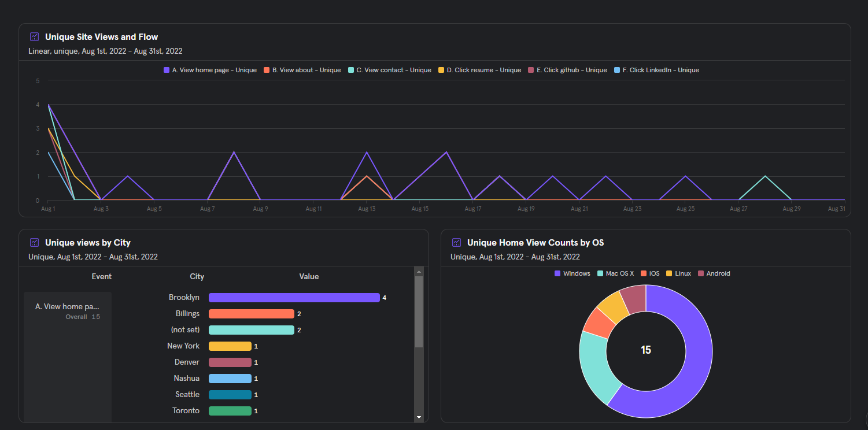
Task: Click the chart icon beside Unique Home View Counts by OS
Action: (456, 243)
